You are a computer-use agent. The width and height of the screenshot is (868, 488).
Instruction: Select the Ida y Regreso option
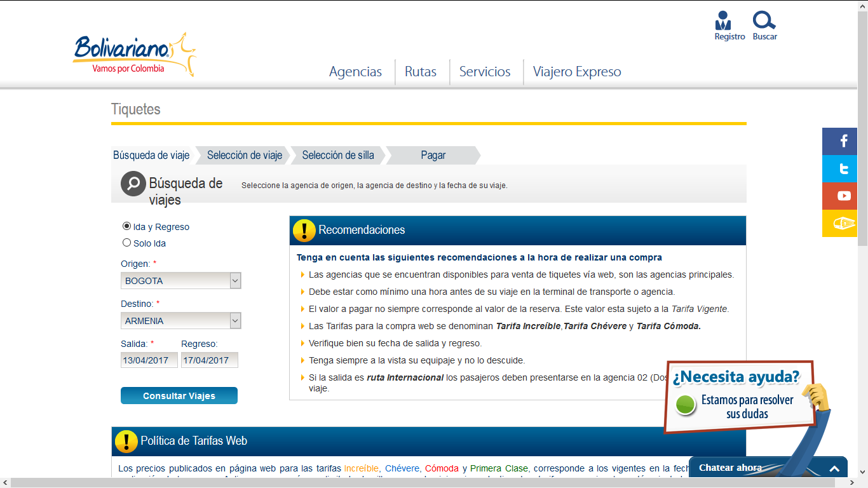(x=126, y=226)
